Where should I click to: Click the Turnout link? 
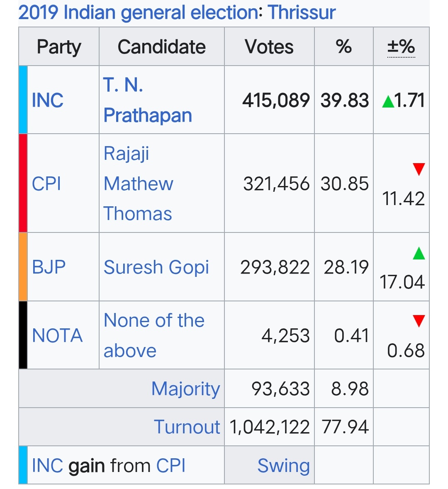(187, 427)
